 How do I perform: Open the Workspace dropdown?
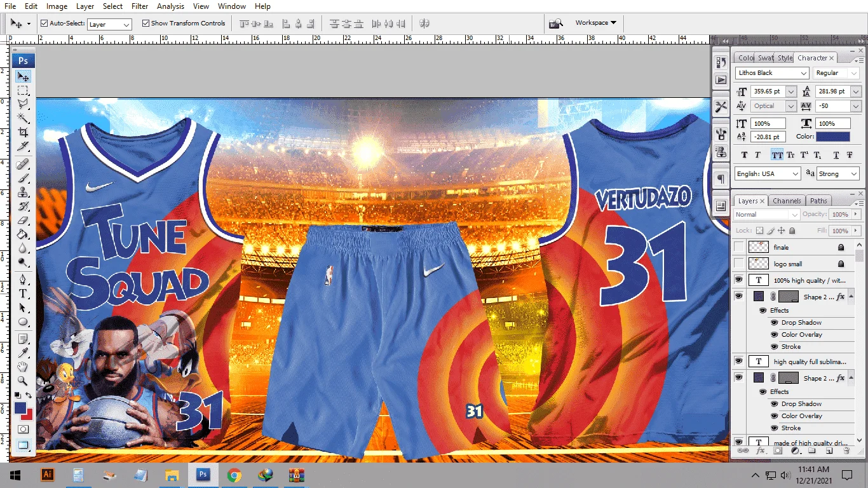coord(595,23)
